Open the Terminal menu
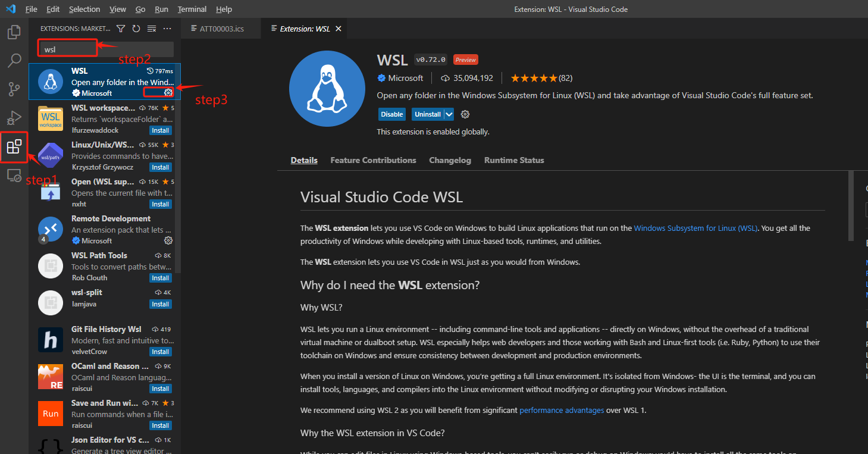The width and height of the screenshot is (868, 454). click(x=192, y=9)
